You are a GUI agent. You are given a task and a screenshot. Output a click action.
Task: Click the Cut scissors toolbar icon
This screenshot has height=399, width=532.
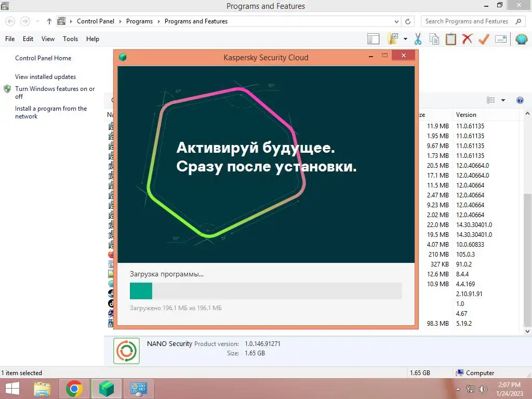[x=418, y=39]
